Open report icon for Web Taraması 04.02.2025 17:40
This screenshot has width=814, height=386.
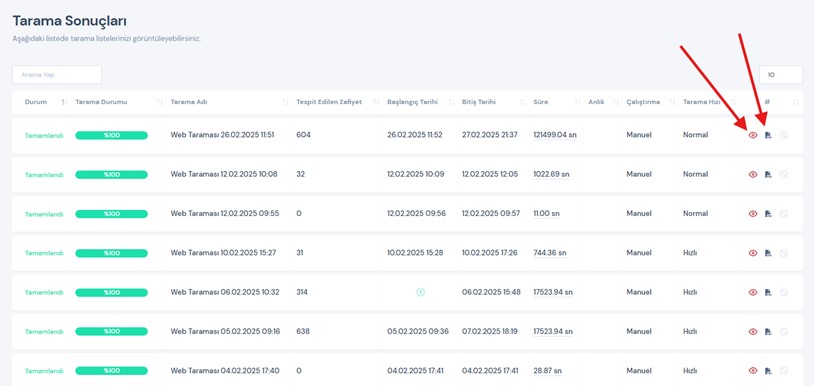[x=769, y=370]
